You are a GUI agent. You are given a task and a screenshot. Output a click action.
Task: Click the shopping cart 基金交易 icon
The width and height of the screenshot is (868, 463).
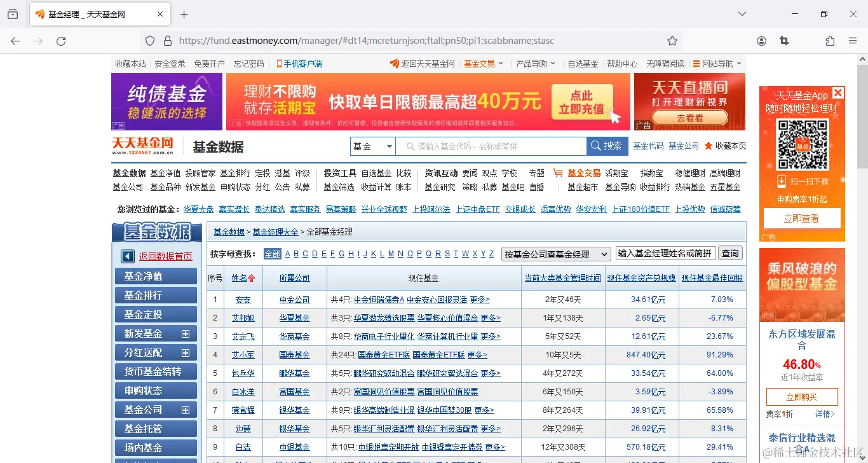click(558, 173)
